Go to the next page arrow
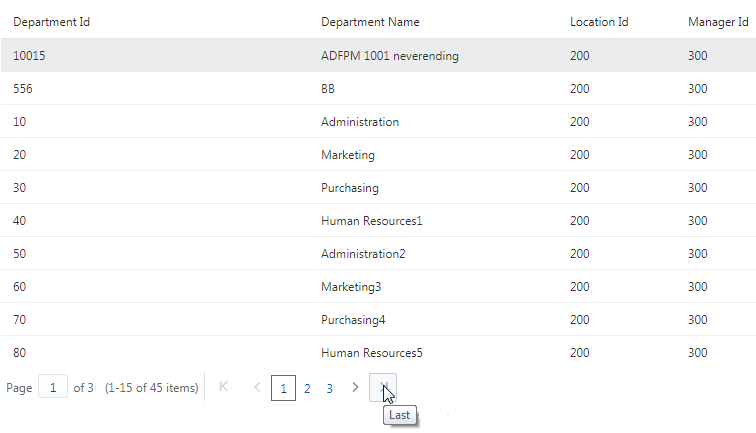 (355, 387)
